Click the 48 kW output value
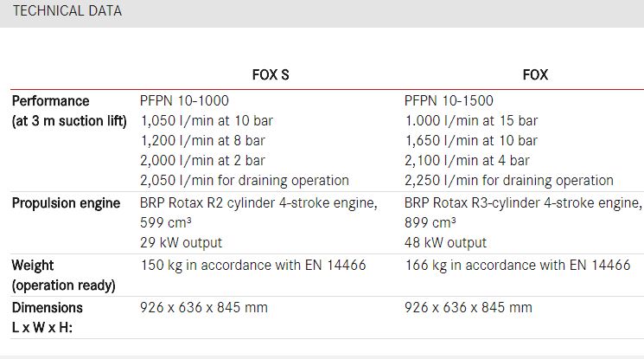 coord(446,242)
